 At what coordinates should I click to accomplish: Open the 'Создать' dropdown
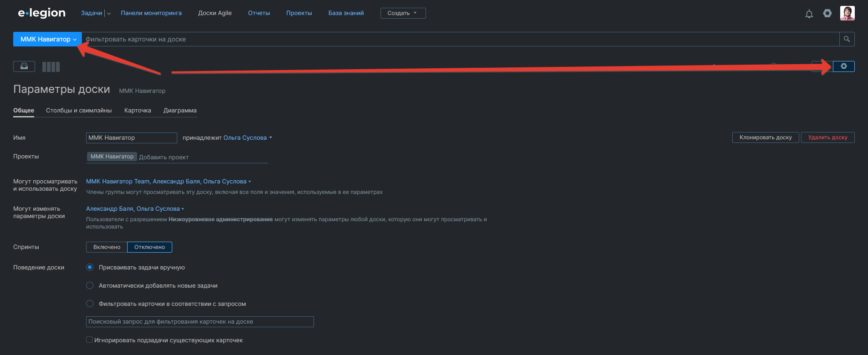click(x=403, y=13)
